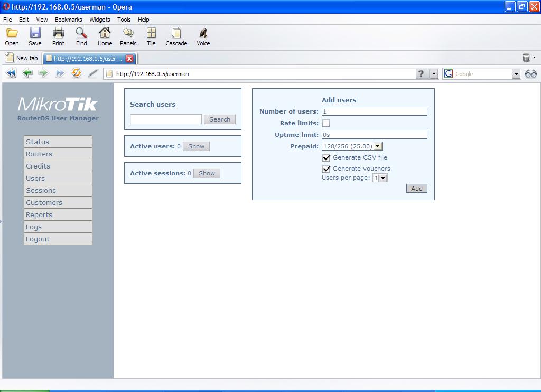Expand the address bar history dropdown
This screenshot has width=541, height=392.
pyautogui.click(x=434, y=74)
